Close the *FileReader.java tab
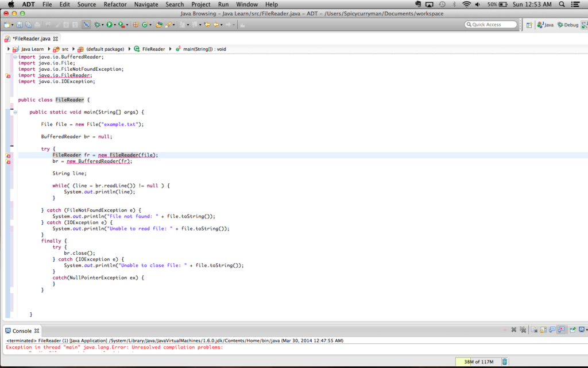 pyautogui.click(x=56, y=39)
